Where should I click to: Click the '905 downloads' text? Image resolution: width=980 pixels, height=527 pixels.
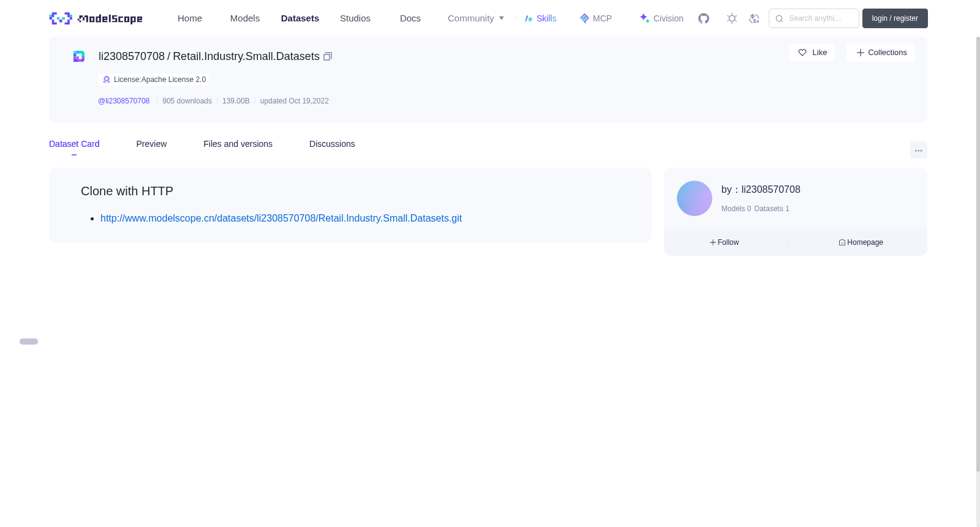[187, 101]
